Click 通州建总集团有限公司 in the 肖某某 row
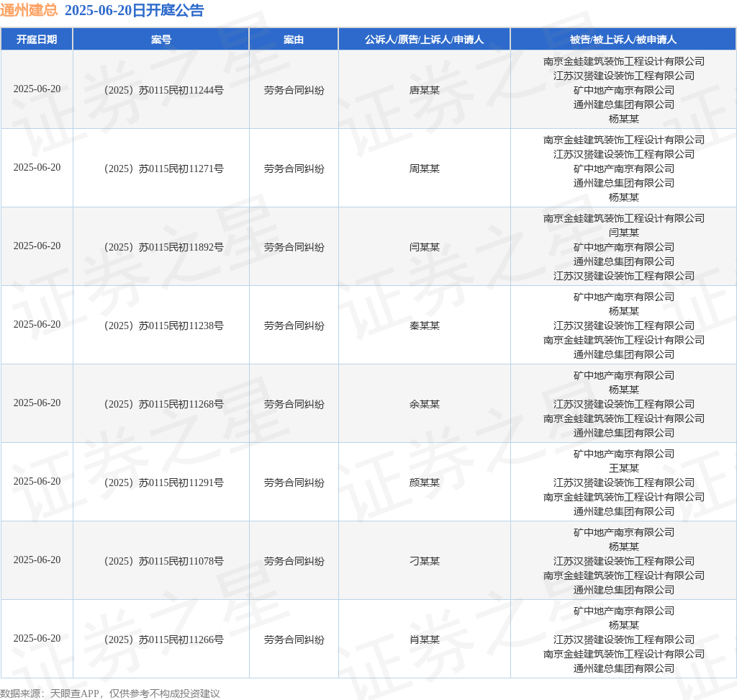This screenshot has width=737, height=700. pyautogui.click(x=623, y=668)
